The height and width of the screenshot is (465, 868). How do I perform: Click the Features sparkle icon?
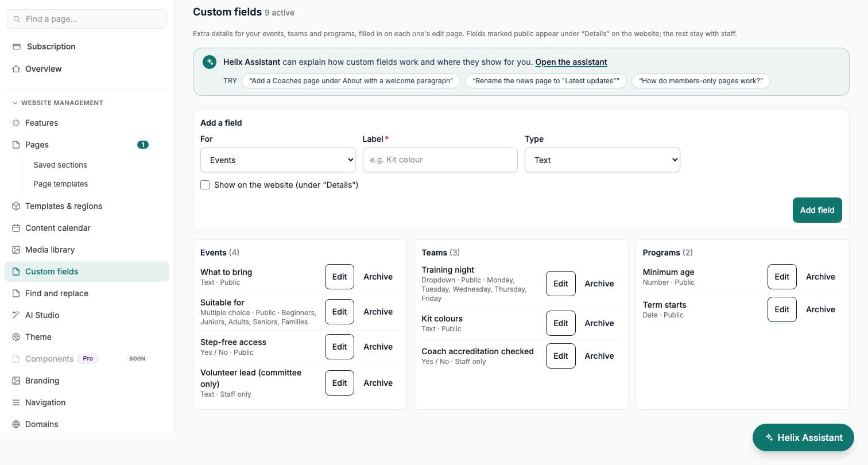pos(16,123)
